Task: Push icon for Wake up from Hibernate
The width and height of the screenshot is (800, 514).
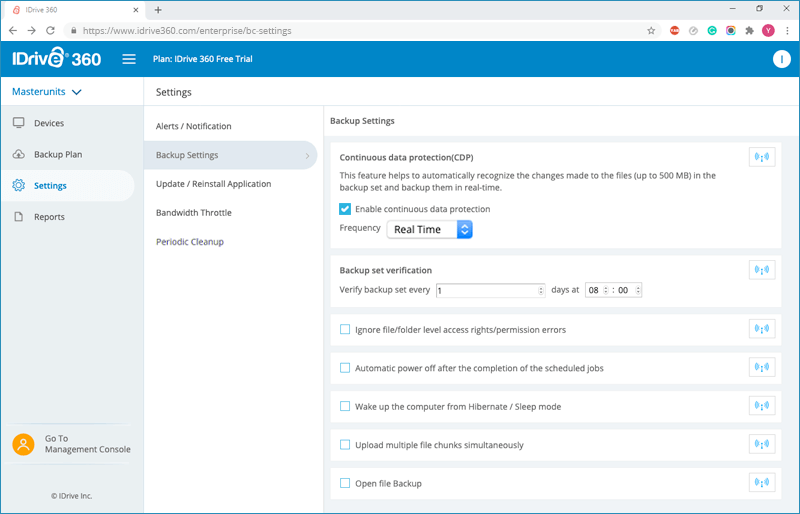Action: 762,406
